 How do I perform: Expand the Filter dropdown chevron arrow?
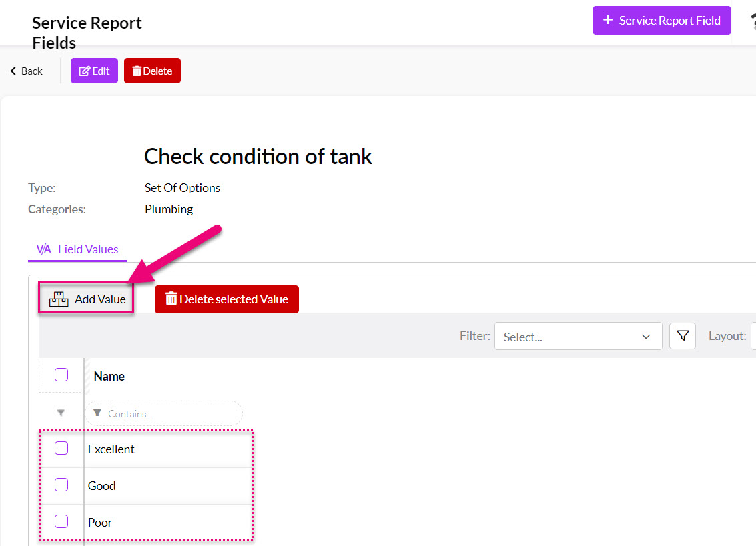click(646, 337)
